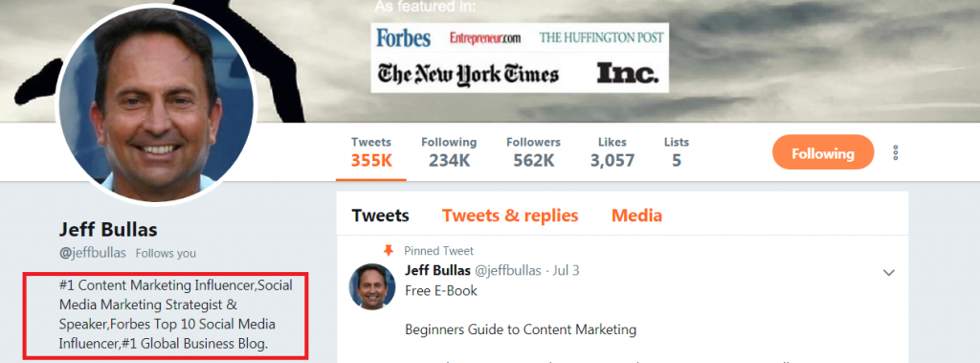
Task: Open the 355K Tweets count
Action: [x=371, y=152]
